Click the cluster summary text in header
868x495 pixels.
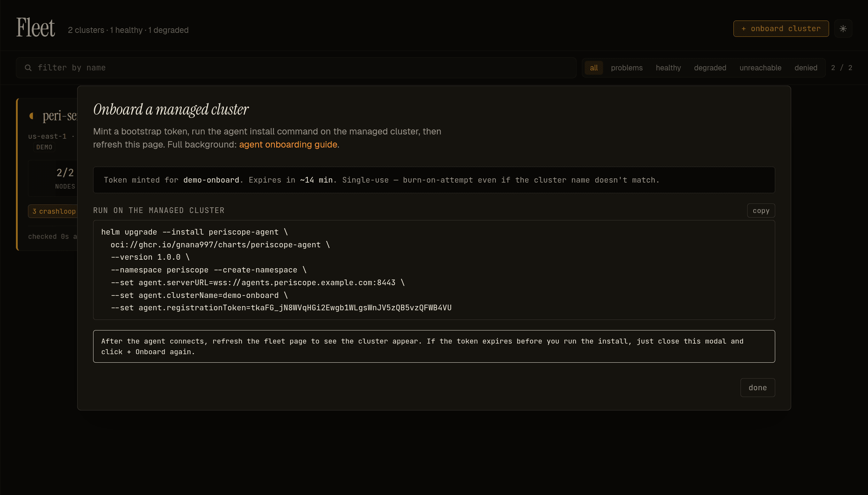point(128,30)
